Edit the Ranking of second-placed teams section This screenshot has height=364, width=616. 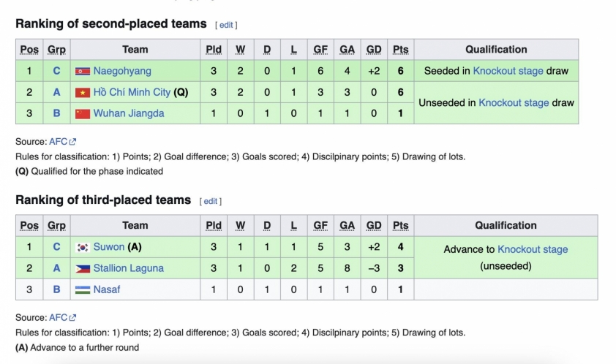[226, 25]
